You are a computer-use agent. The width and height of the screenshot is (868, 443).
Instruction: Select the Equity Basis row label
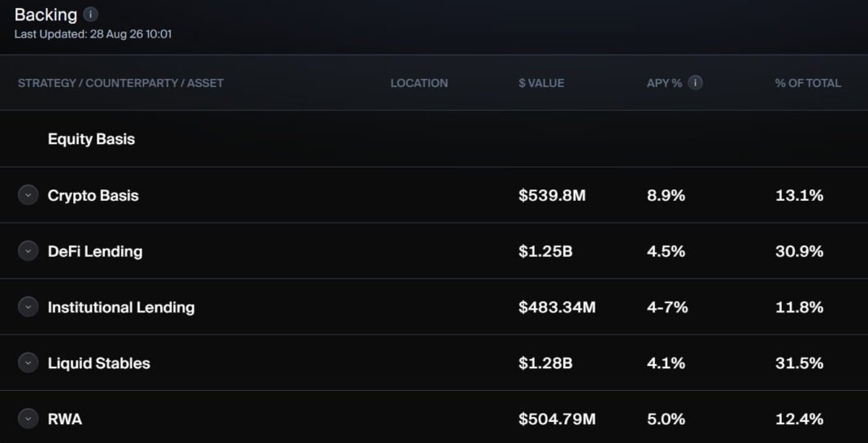pos(91,139)
